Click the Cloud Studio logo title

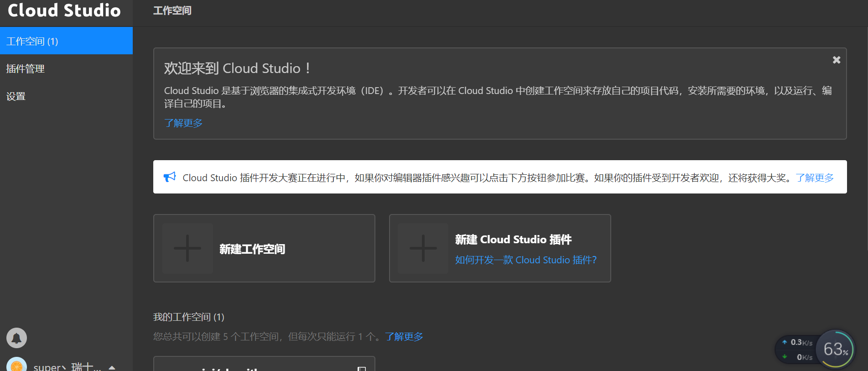point(64,10)
